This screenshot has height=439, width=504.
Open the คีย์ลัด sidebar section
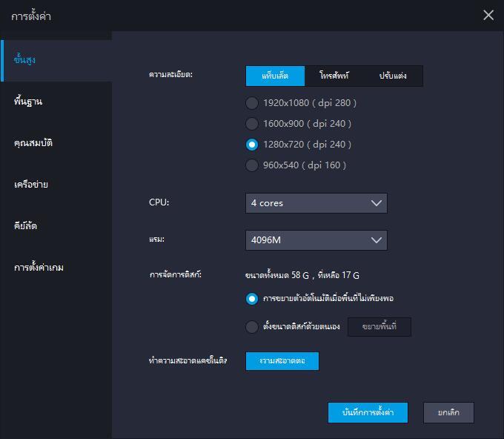tap(56, 226)
